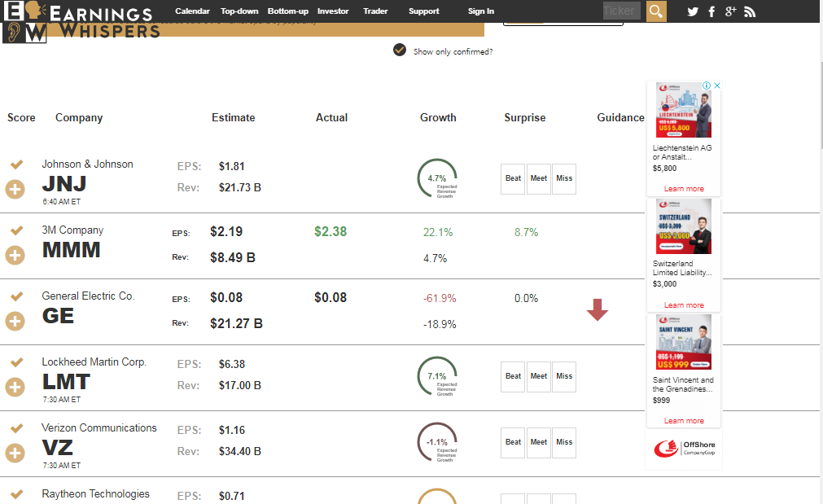Vote Beat for VZ
The image size is (823, 504).
[513, 442]
